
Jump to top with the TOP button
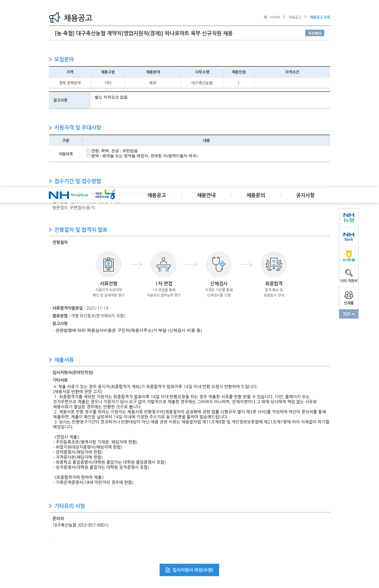[349, 314]
